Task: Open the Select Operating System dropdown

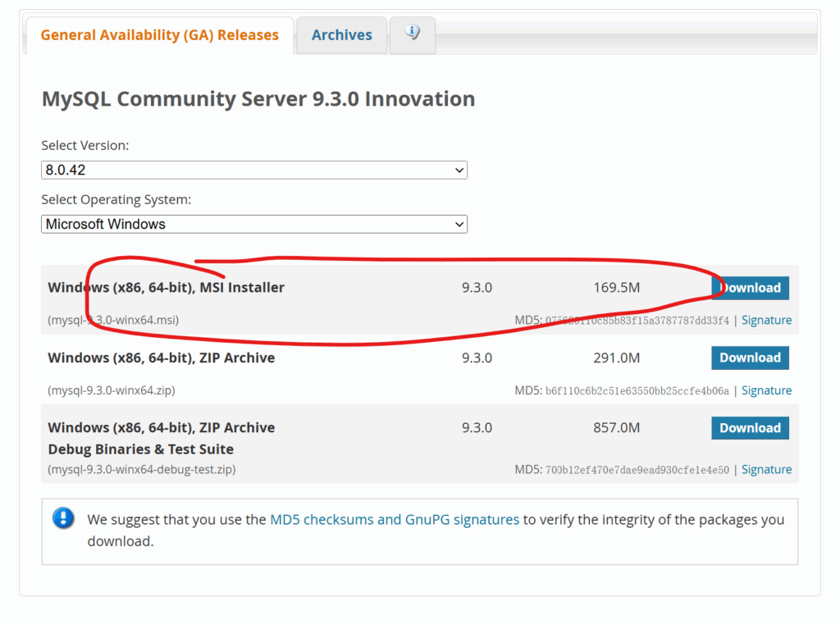Action: click(253, 224)
